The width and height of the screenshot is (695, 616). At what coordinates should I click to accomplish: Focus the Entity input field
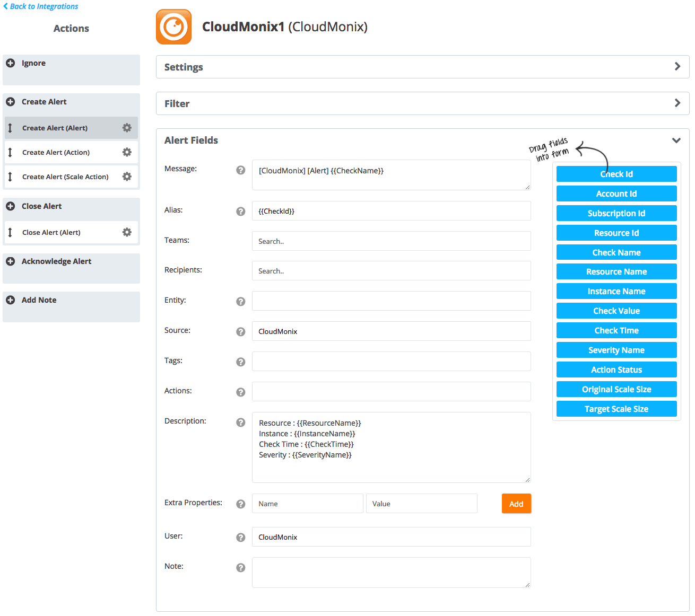(x=392, y=301)
